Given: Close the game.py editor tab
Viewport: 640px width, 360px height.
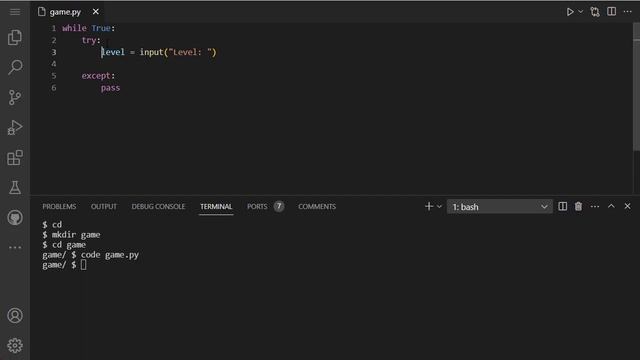Looking at the screenshot, I should click(96, 11).
